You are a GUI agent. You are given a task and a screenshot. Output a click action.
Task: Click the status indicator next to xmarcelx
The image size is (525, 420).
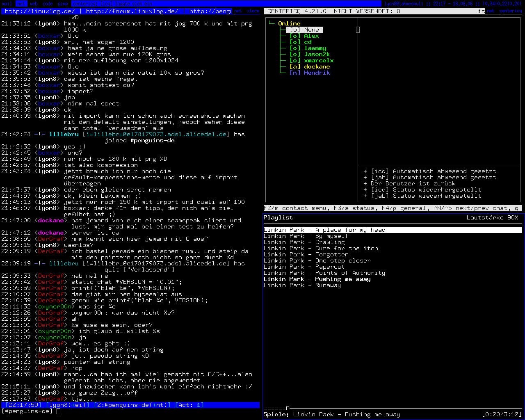tap(295, 60)
